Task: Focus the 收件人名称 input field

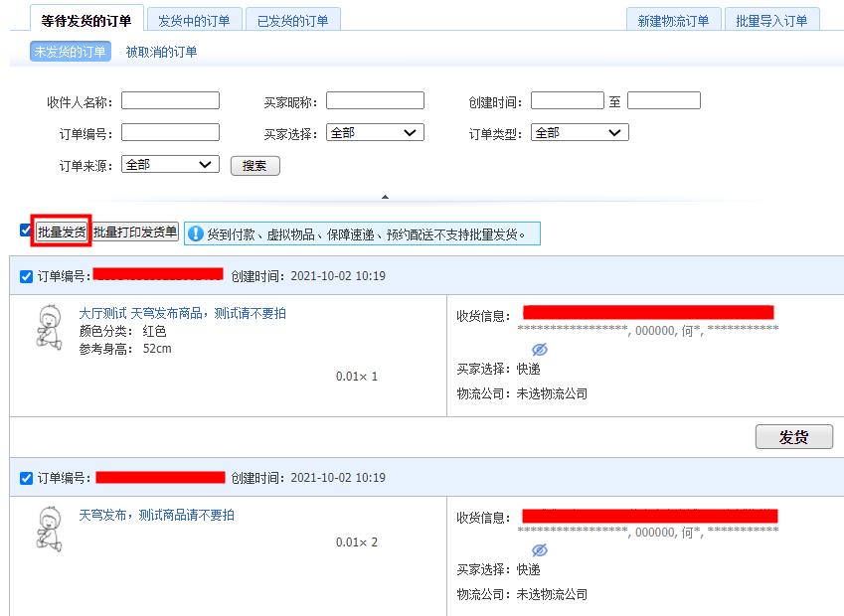Action: pyautogui.click(x=170, y=101)
